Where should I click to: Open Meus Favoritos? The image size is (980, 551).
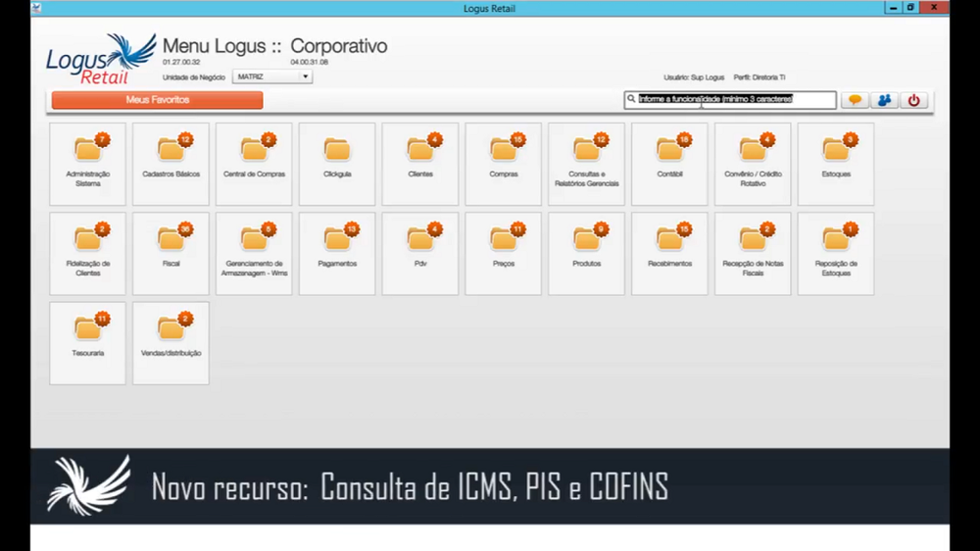click(158, 100)
